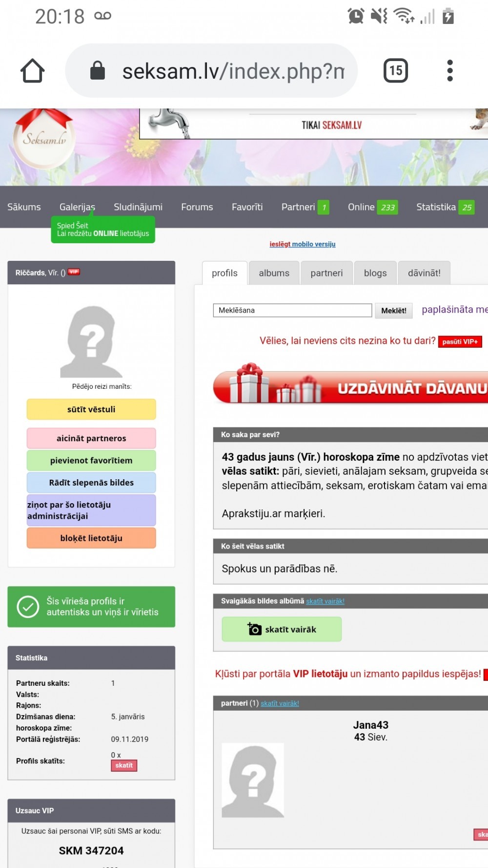Click the green Online count badge 233
Image resolution: width=488 pixels, height=868 pixels.
click(387, 207)
